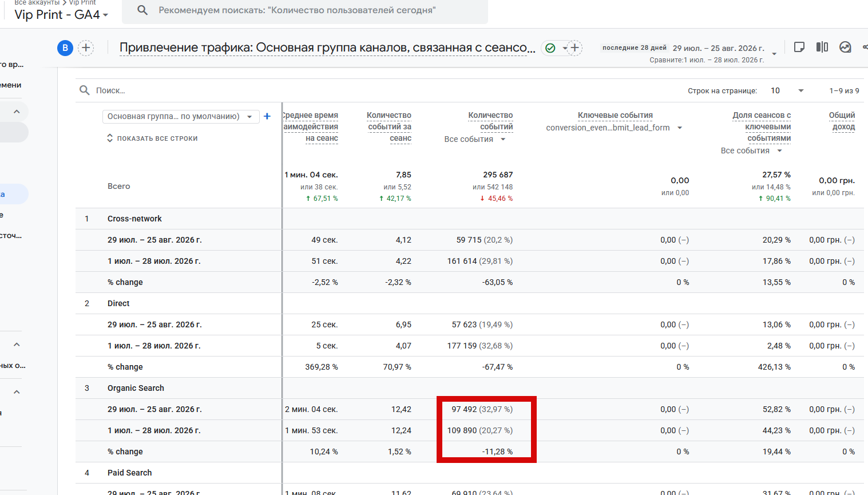Open customize report notes icon
Image resolution: width=868 pixels, height=495 pixels.
click(799, 47)
